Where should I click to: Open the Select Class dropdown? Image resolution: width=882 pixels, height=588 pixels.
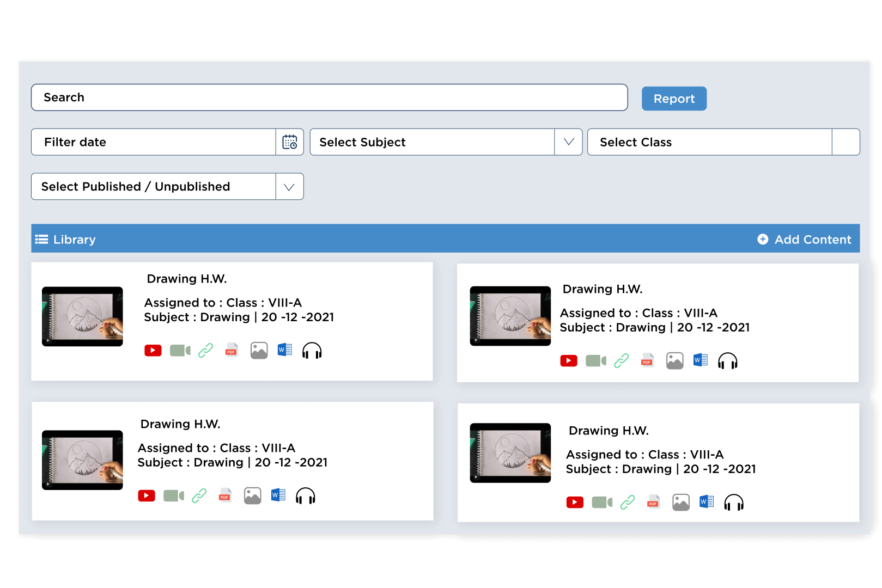(845, 142)
